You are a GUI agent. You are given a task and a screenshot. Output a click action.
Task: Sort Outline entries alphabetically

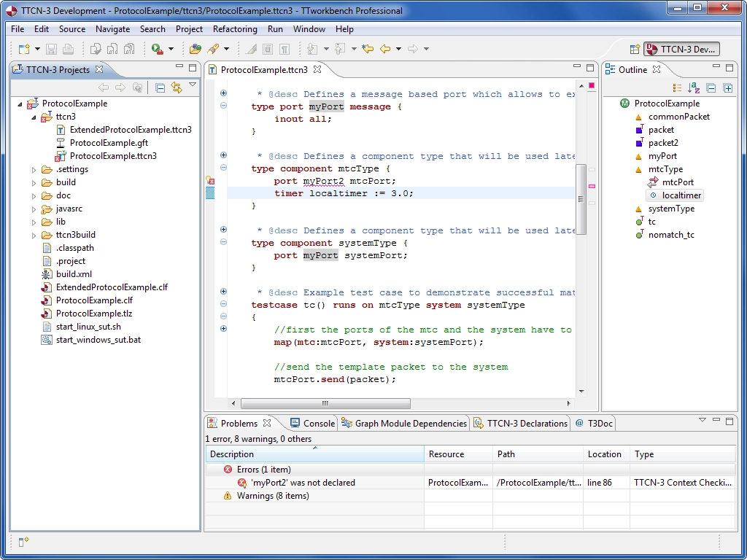click(694, 87)
